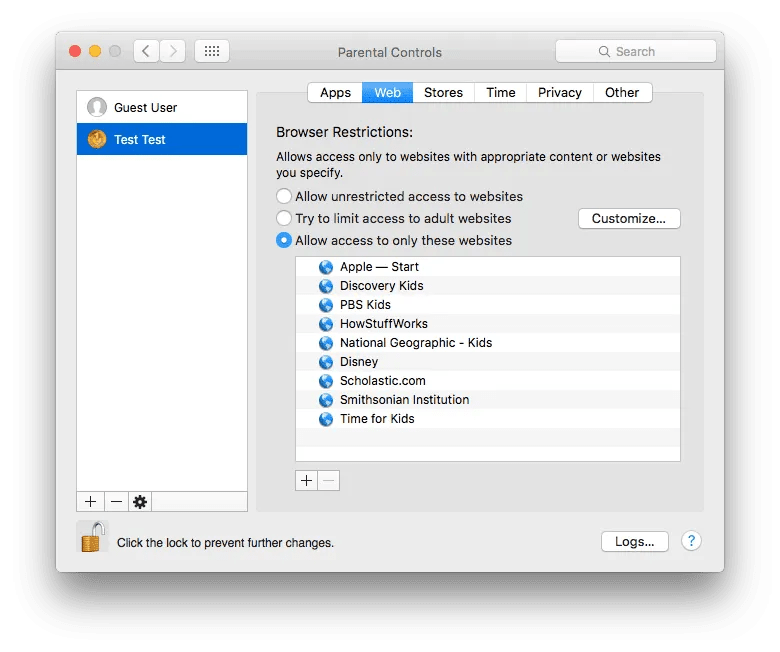The width and height of the screenshot is (780, 652).
Task: Close the Parental Controls window
Action: (x=75, y=51)
